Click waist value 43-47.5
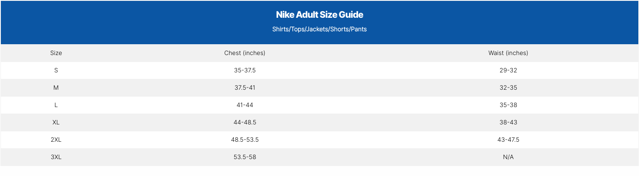 coord(508,140)
